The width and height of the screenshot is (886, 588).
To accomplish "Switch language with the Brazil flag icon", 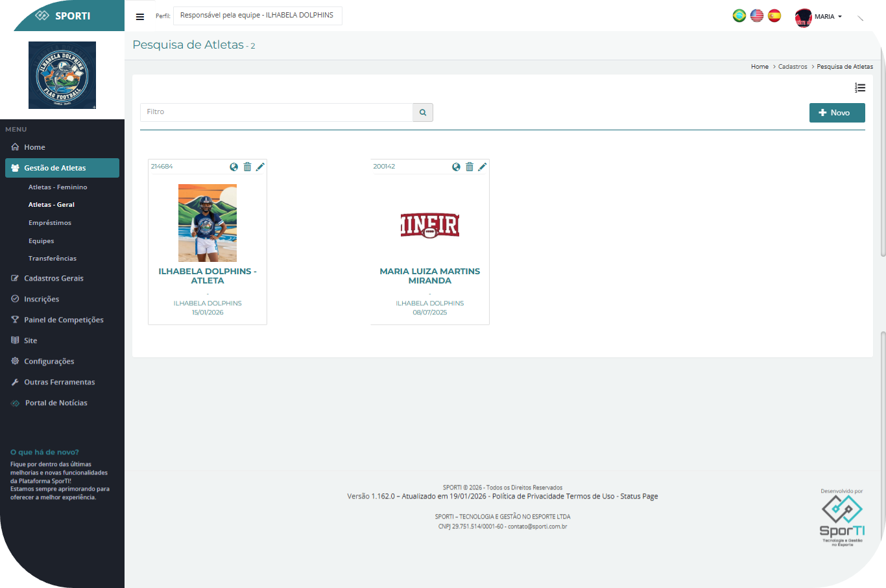I will coord(739,16).
